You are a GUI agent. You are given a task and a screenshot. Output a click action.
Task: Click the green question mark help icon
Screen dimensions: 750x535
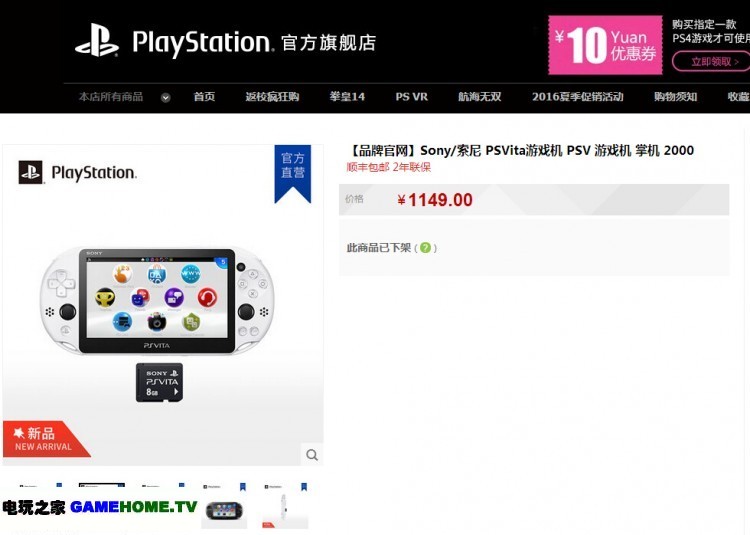click(x=425, y=248)
